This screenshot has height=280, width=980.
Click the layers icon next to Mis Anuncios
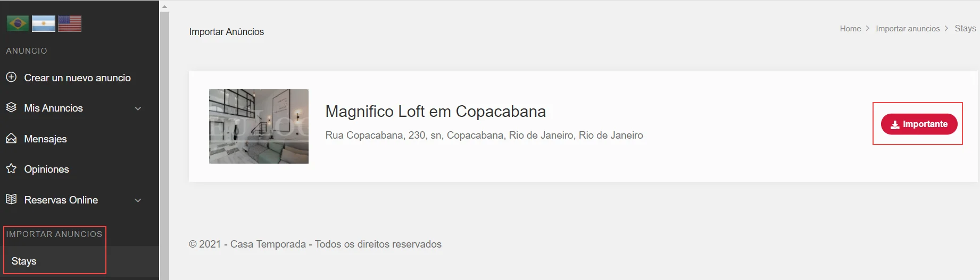pos(11,107)
